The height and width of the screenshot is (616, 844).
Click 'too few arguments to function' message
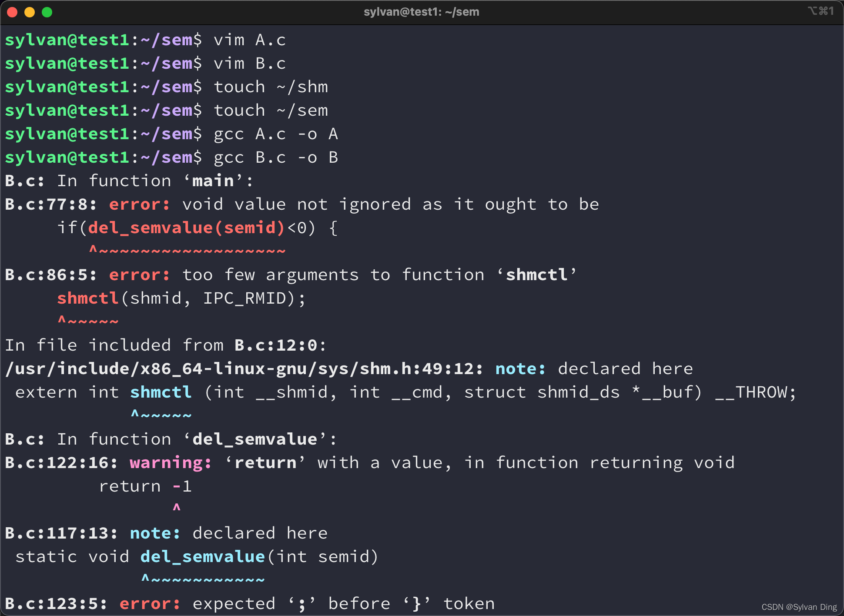(x=333, y=275)
